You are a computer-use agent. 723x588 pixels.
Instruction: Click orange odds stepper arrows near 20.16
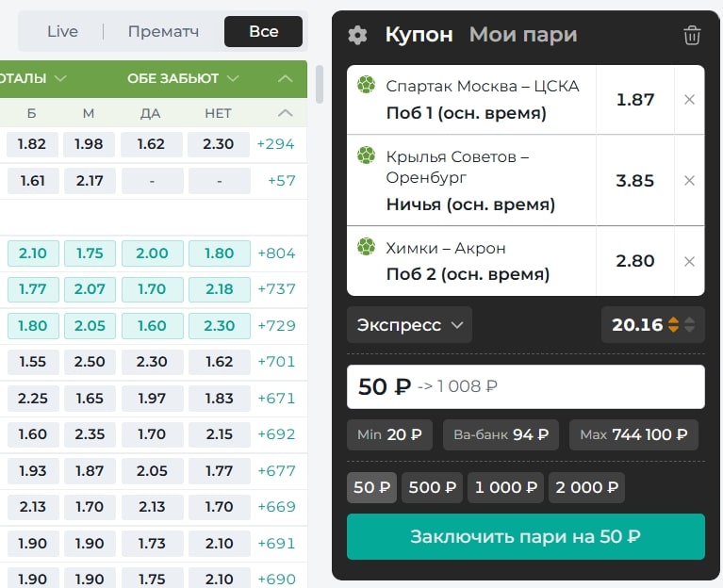pos(674,324)
